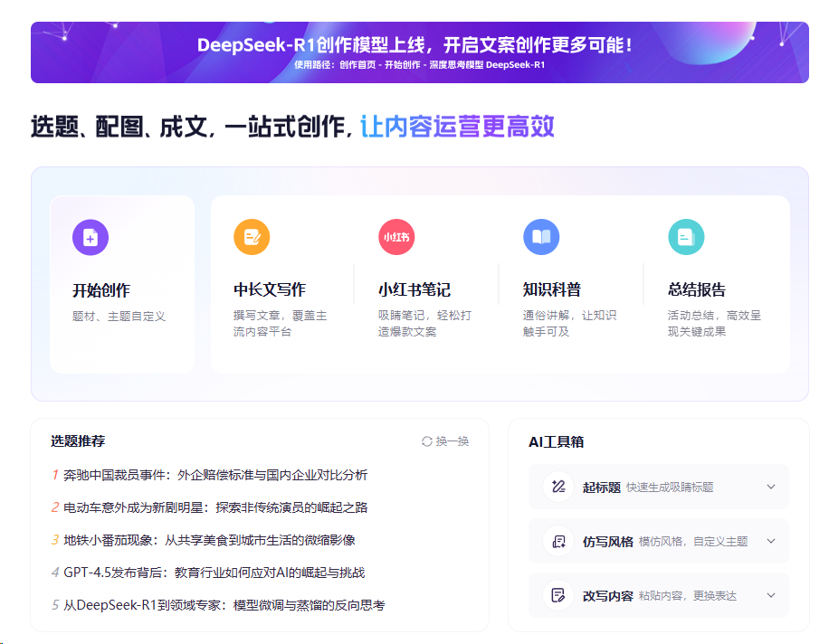Click description 通俗讲解，让知识触手可及
Screen dimensions: 829x644
point(570,323)
